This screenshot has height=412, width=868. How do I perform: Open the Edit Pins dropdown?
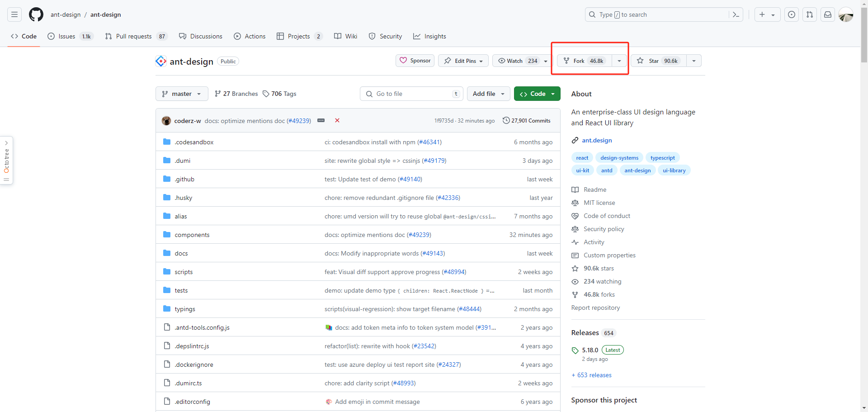[463, 61]
